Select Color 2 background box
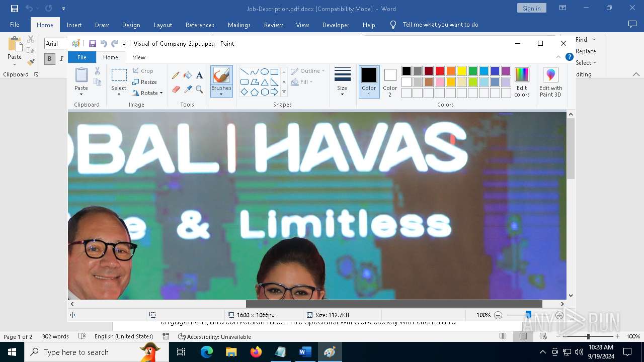The width and height of the screenshot is (644, 362). [x=390, y=82]
